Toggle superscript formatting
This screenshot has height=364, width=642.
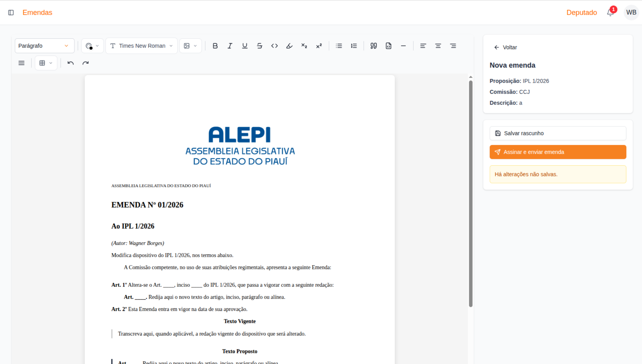tap(319, 46)
